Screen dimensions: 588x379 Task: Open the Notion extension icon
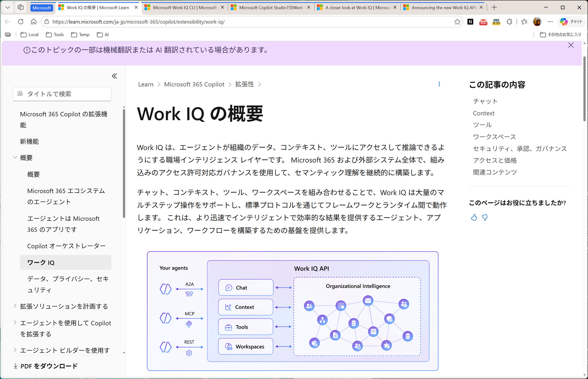pos(470,22)
